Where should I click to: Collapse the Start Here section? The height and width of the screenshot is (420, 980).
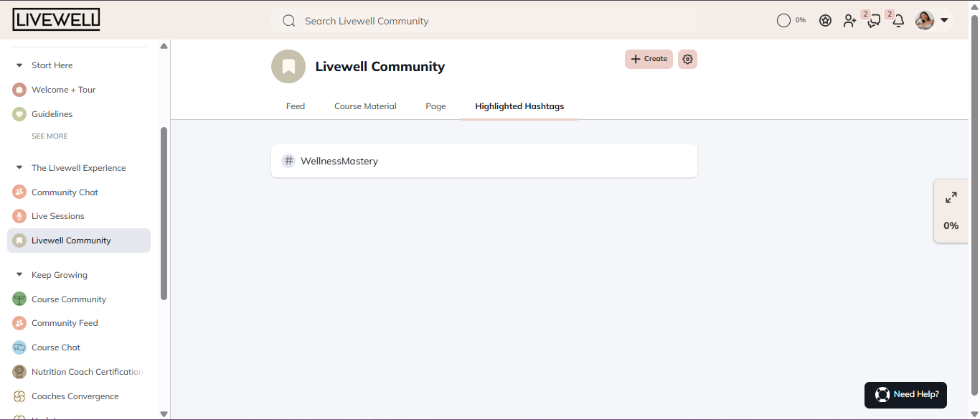tap(19, 65)
